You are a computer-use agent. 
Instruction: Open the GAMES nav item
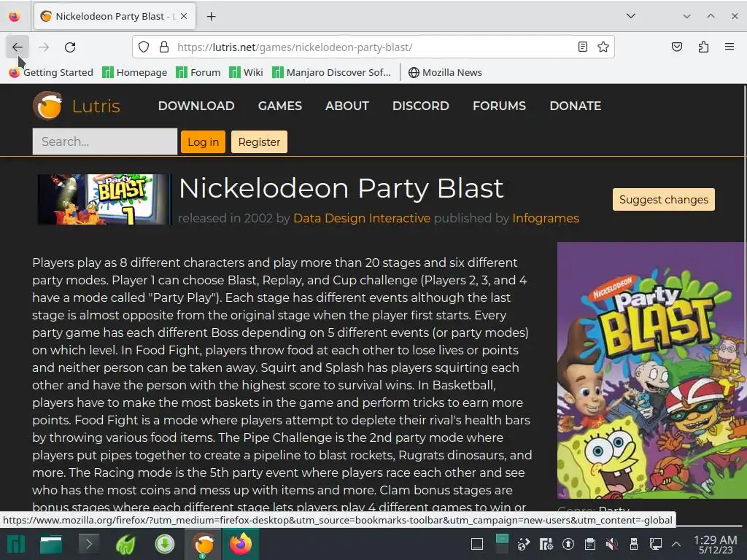(280, 106)
